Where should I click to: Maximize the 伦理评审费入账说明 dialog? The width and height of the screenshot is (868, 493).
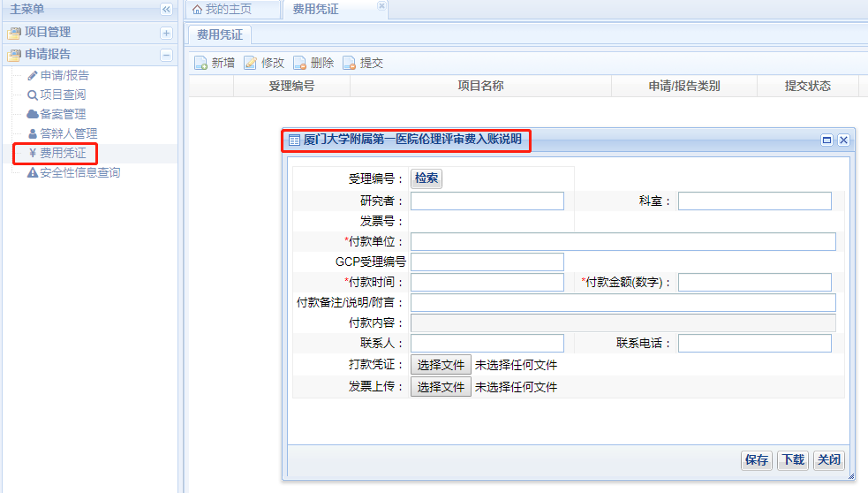pos(827,140)
